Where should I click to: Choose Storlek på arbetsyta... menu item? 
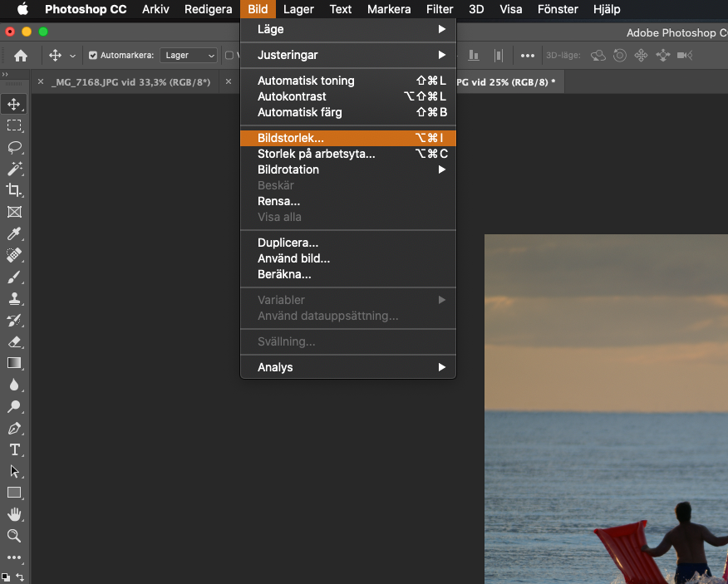347,154
